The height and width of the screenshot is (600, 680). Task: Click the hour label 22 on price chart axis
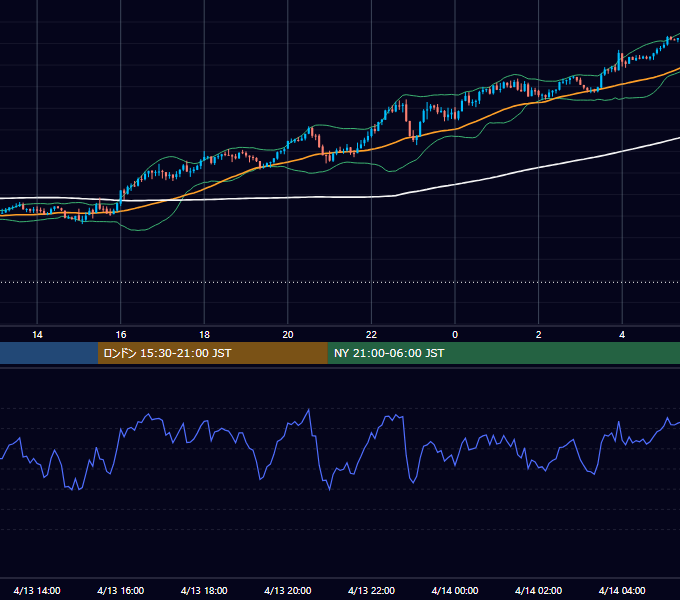(371, 335)
